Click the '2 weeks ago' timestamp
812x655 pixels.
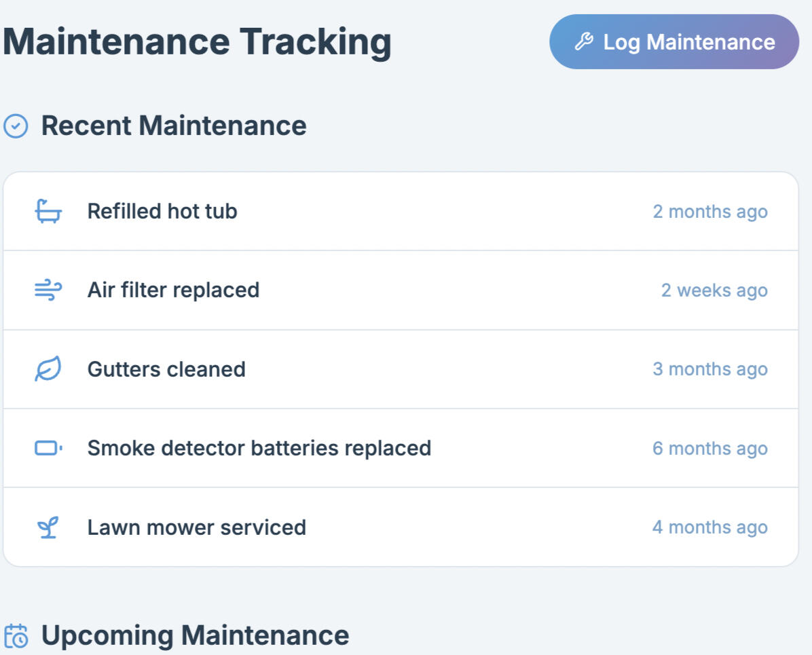(x=714, y=291)
